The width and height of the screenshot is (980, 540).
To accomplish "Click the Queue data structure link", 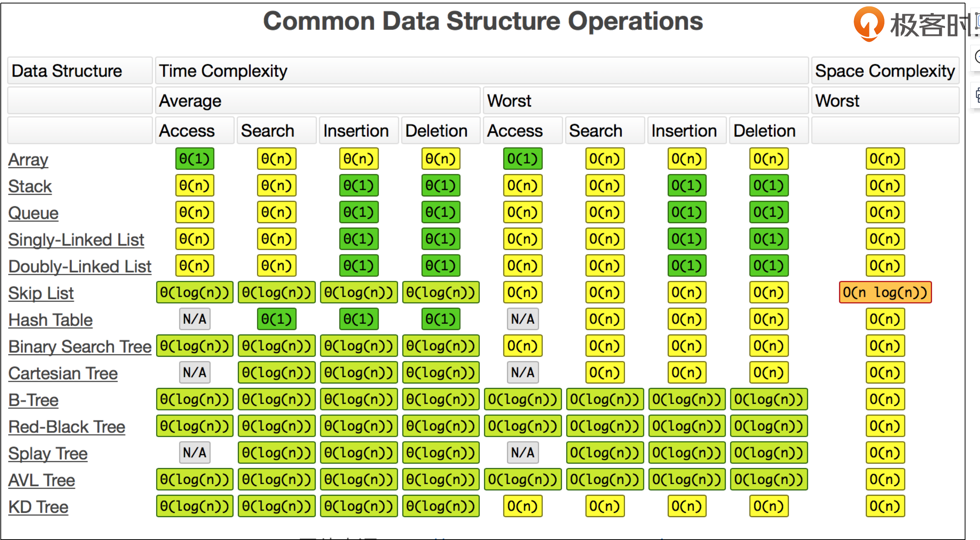I will coord(33,213).
